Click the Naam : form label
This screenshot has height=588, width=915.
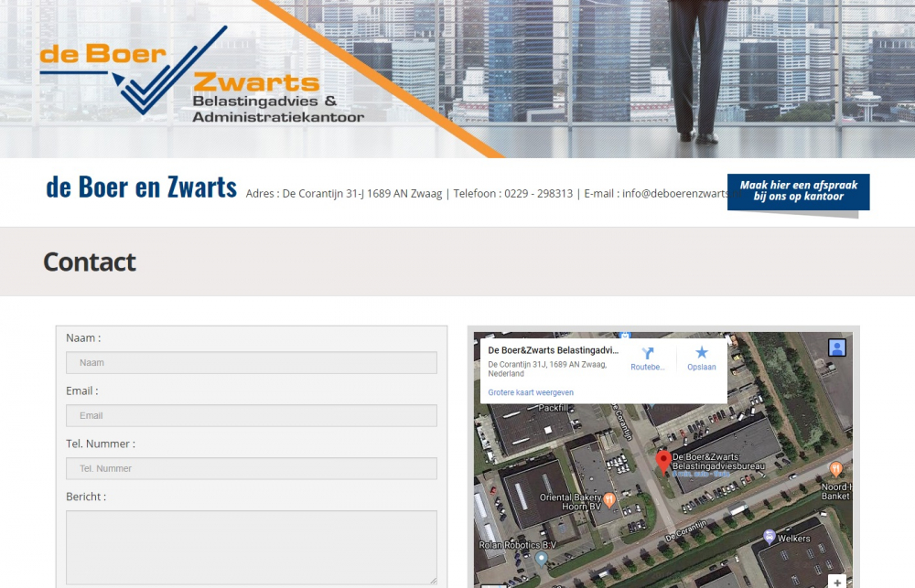[83, 337]
